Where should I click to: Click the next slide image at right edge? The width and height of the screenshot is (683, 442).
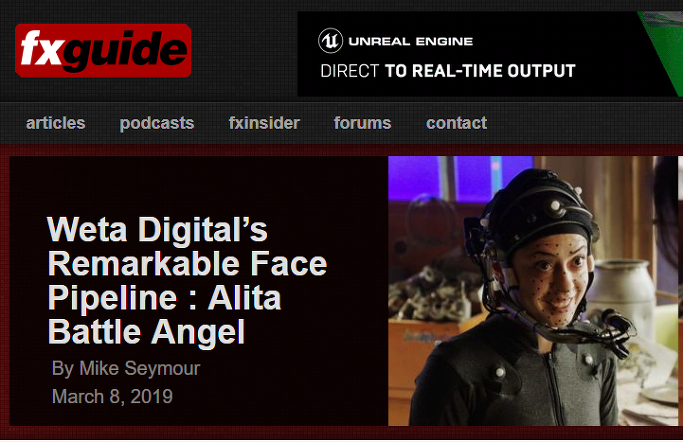pos(680,291)
